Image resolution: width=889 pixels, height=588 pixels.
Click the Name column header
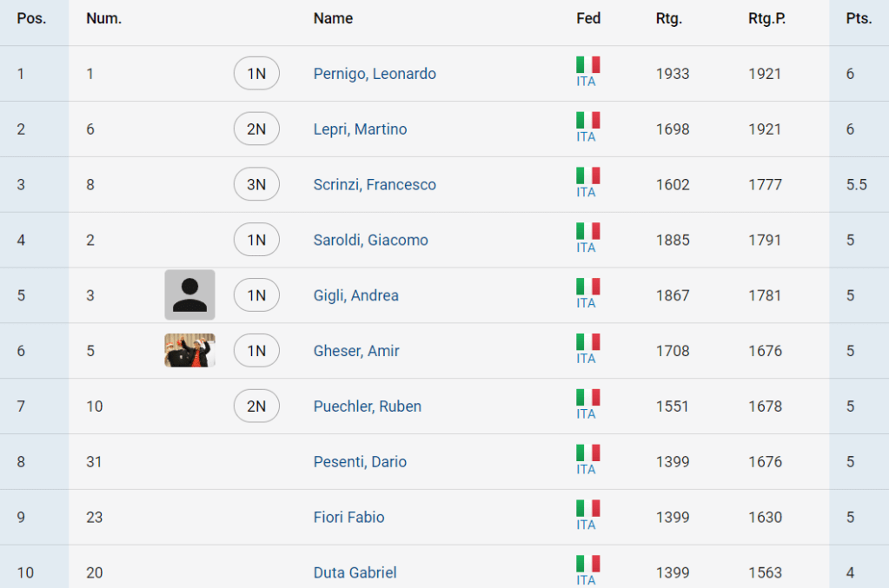[x=333, y=18]
